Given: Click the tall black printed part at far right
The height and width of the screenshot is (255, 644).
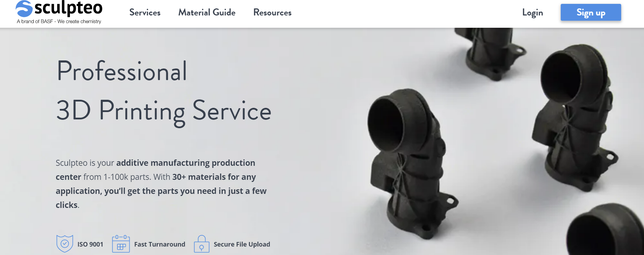Looking at the screenshot, I should pyautogui.click(x=573, y=116).
